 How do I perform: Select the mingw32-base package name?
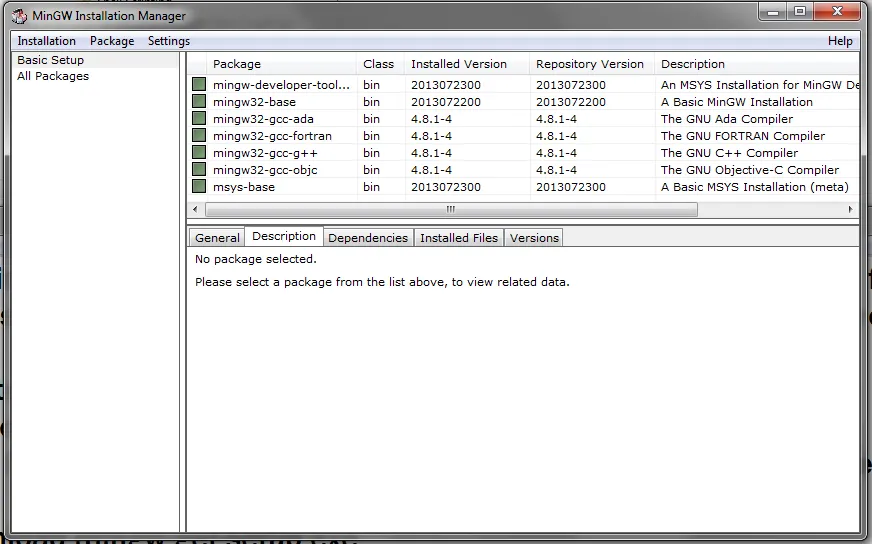click(254, 102)
